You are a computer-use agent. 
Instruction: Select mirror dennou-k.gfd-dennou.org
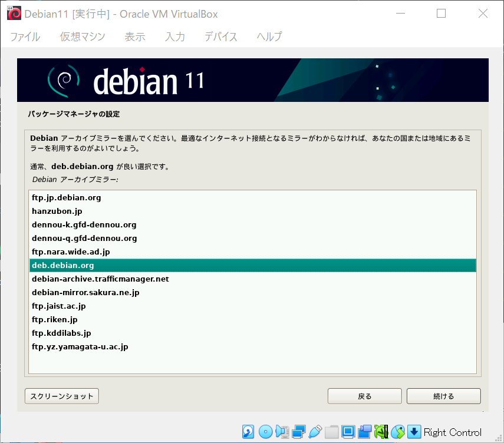253,224
